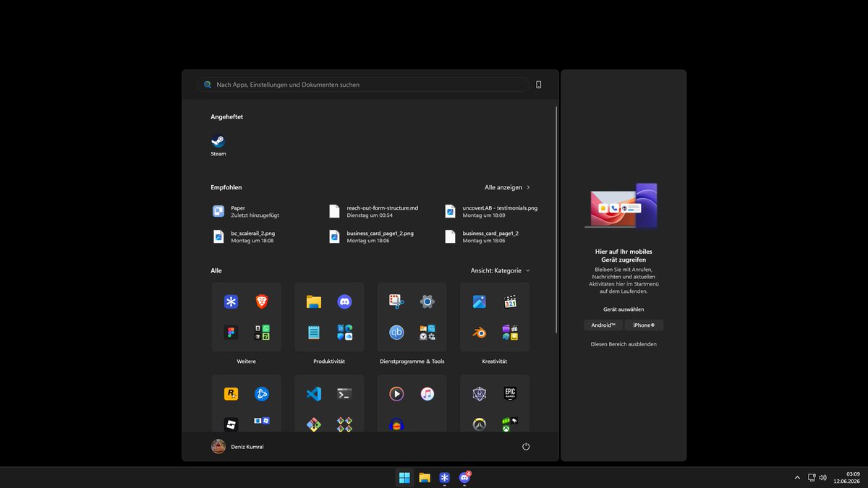Open the Brave browser icon

coord(261,301)
